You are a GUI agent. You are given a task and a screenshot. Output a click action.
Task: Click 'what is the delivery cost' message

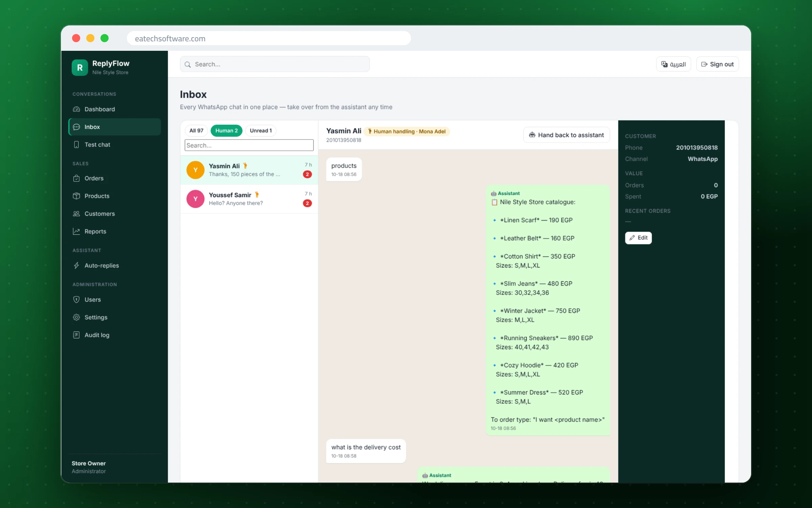point(366,451)
